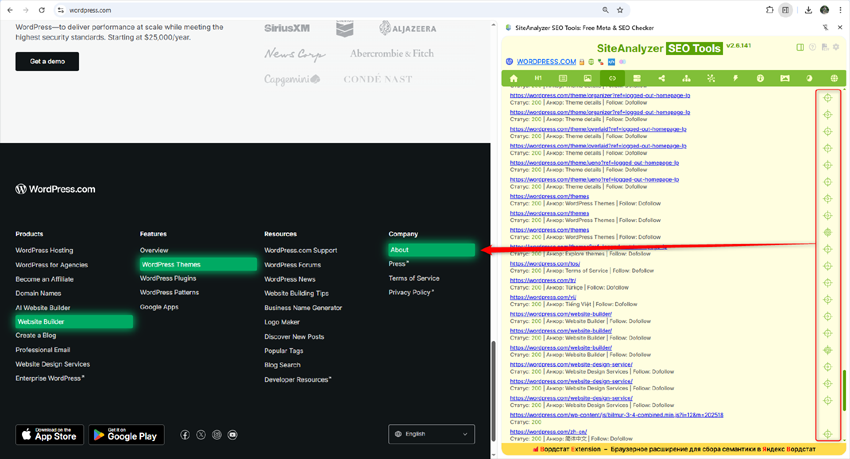Click the page vertical scrollbar thumb

click(493, 390)
